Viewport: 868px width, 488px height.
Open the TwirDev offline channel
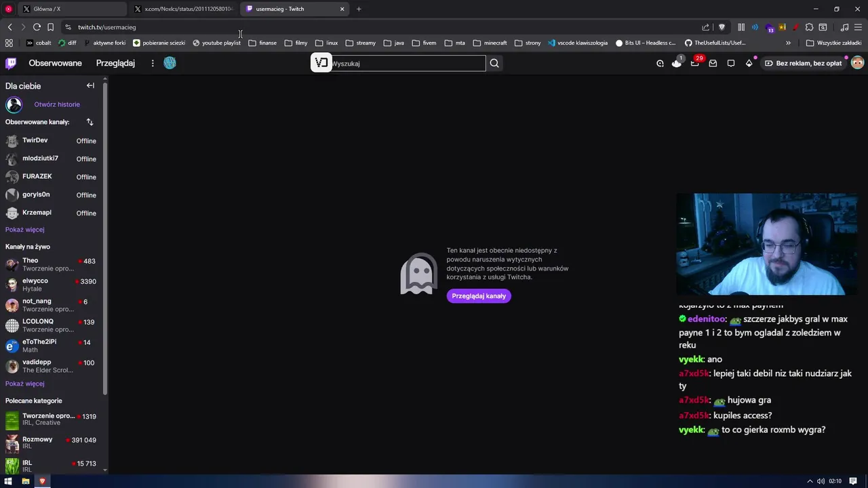click(x=52, y=140)
